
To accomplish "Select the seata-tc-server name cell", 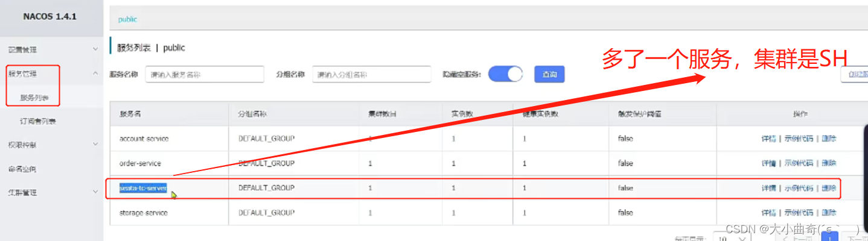I will (x=143, y=188).
